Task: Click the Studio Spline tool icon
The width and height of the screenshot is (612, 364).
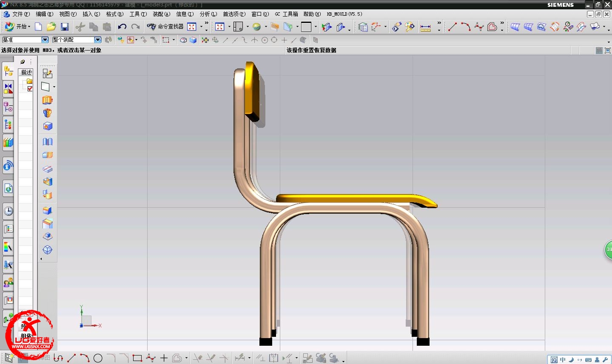Action: click(x=479, y=27)
